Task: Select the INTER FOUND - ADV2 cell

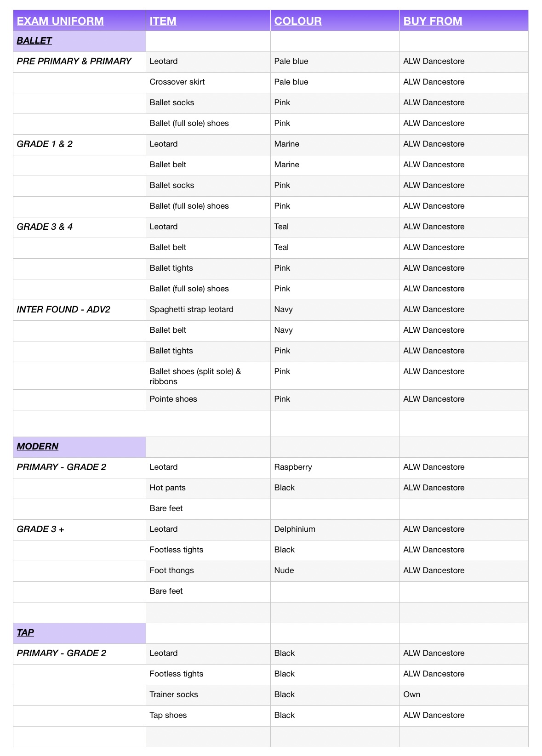Action: point(80,310)
